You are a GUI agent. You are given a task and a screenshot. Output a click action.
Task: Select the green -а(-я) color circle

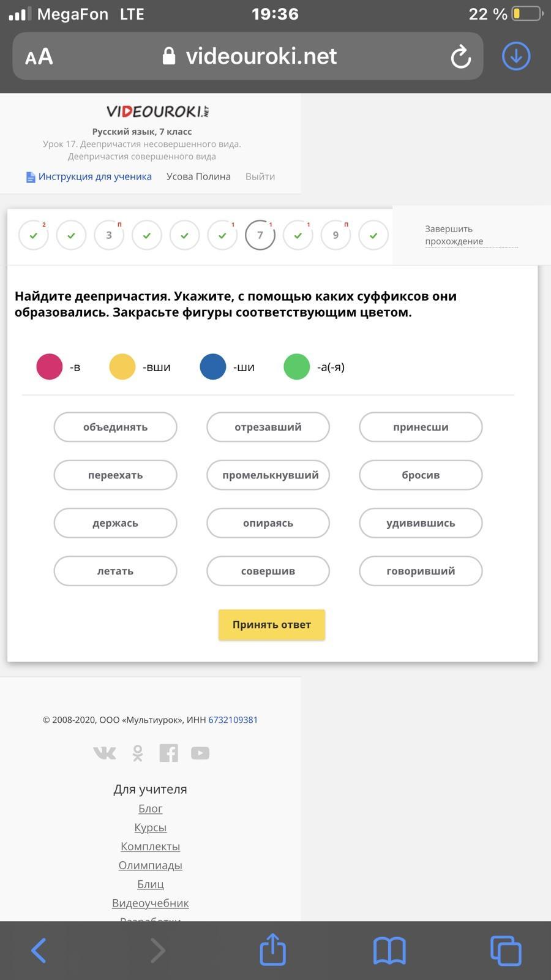click(x=297, y=367)
